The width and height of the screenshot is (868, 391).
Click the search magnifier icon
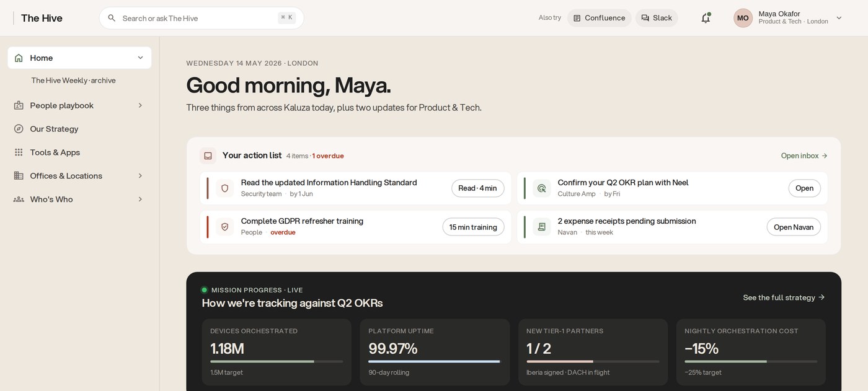pos(112,18)
